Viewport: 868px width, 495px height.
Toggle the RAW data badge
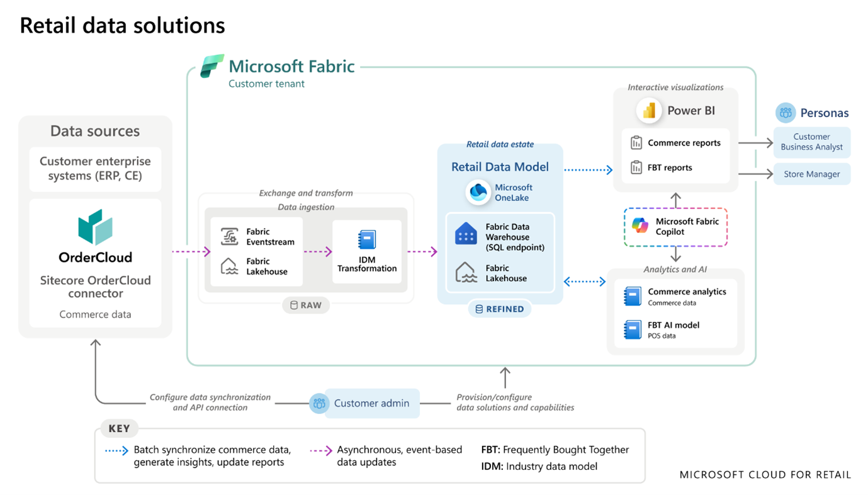(306, 305)
